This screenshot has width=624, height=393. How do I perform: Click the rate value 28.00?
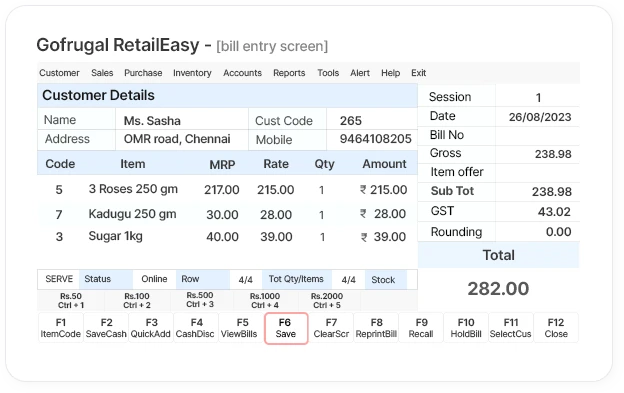pos(276,215)
